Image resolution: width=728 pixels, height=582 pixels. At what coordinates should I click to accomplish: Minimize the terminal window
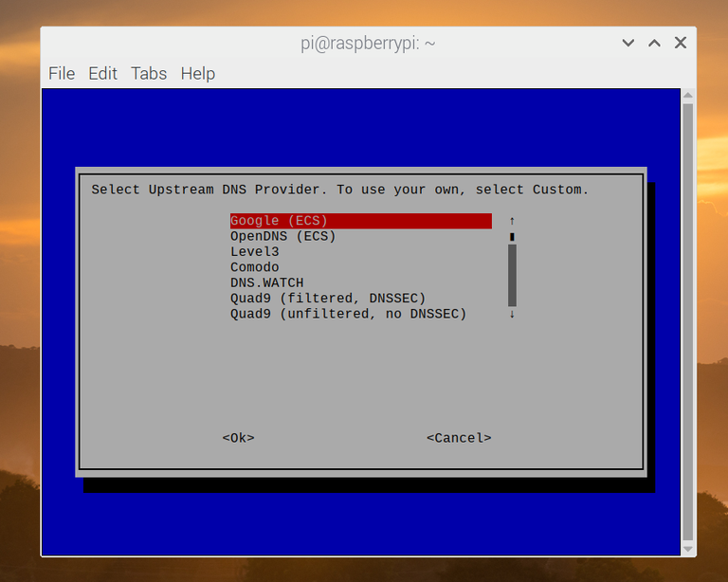[x=628, y=44]
